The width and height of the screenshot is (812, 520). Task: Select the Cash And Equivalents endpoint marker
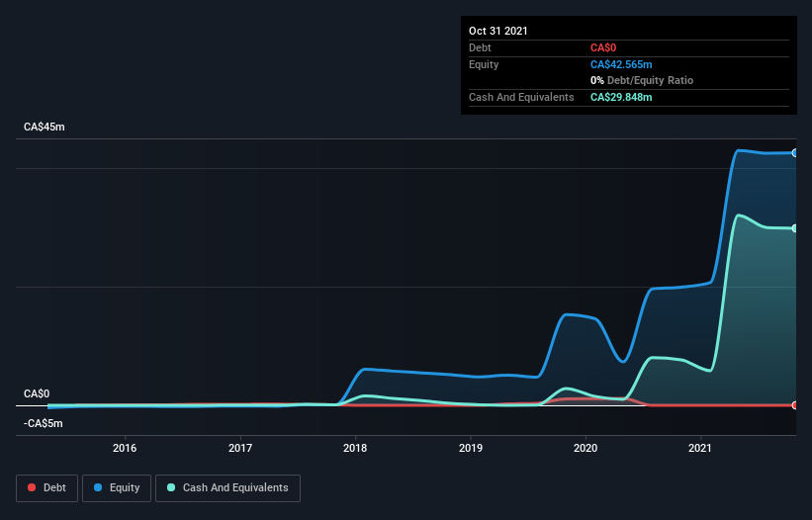click(795, 228)
